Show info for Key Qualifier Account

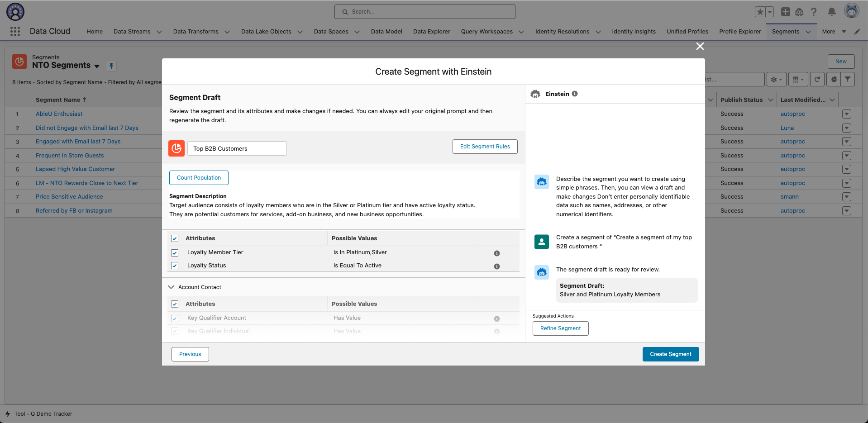coord(497,319)
